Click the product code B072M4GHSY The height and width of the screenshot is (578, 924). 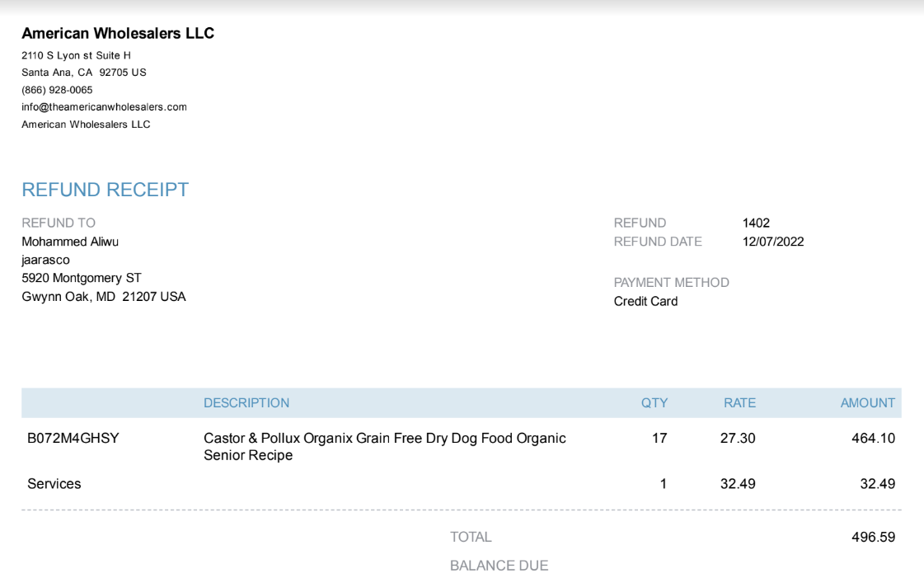click(73, 439)
